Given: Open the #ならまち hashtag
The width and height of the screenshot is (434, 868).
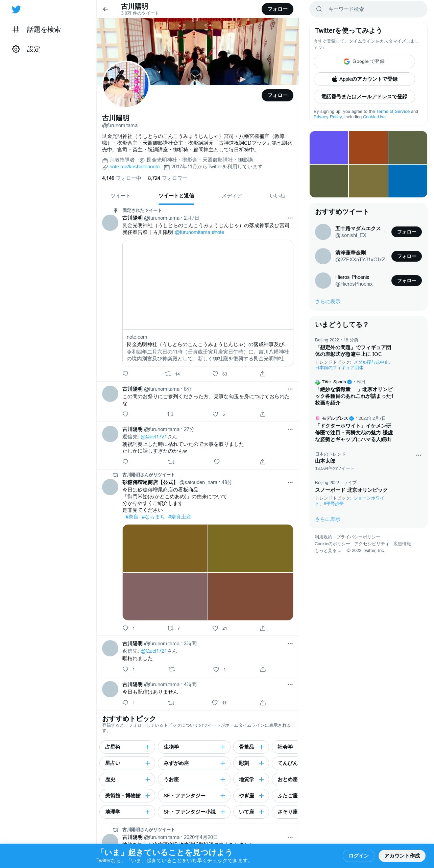Looking at the screenshot, I should (x=153, y=517).
